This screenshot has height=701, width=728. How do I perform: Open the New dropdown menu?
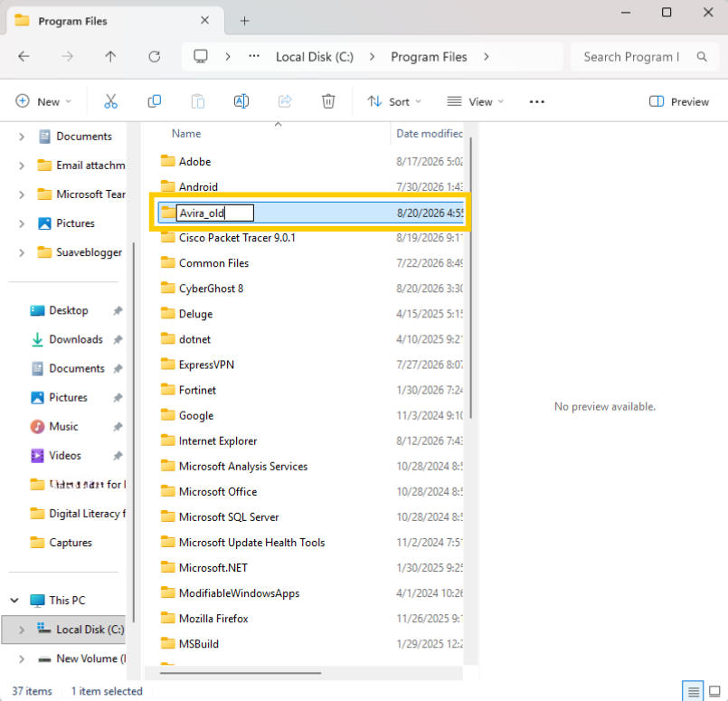click(43, 101)
